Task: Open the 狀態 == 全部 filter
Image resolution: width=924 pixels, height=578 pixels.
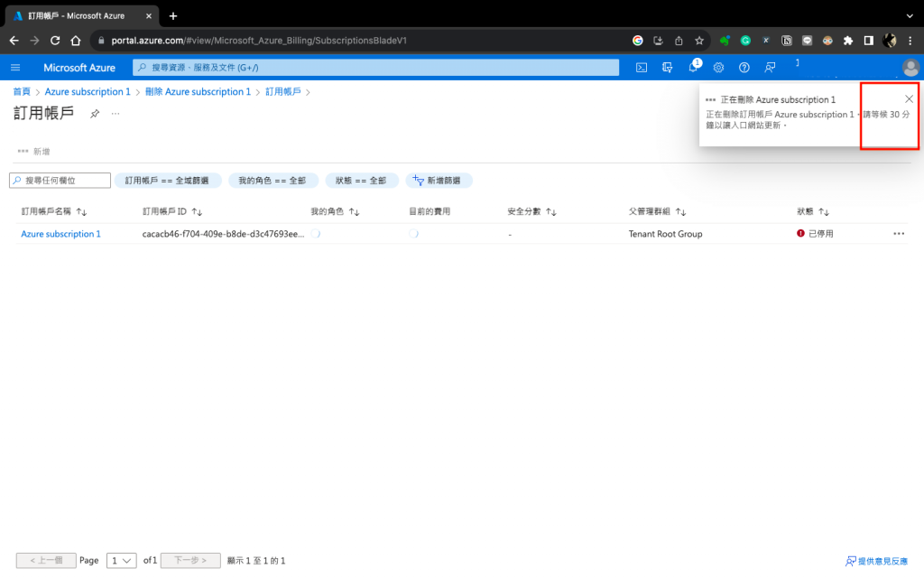Action: tap(361, 181)
